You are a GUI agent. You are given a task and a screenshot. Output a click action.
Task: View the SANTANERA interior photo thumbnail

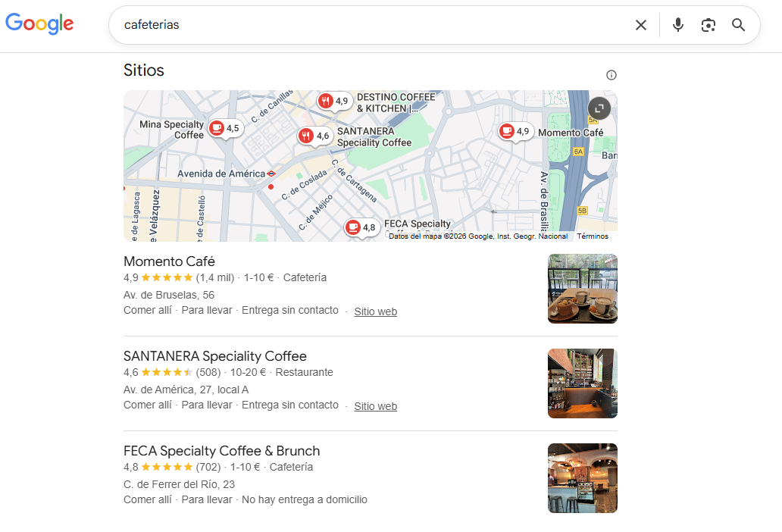[583, 383]
